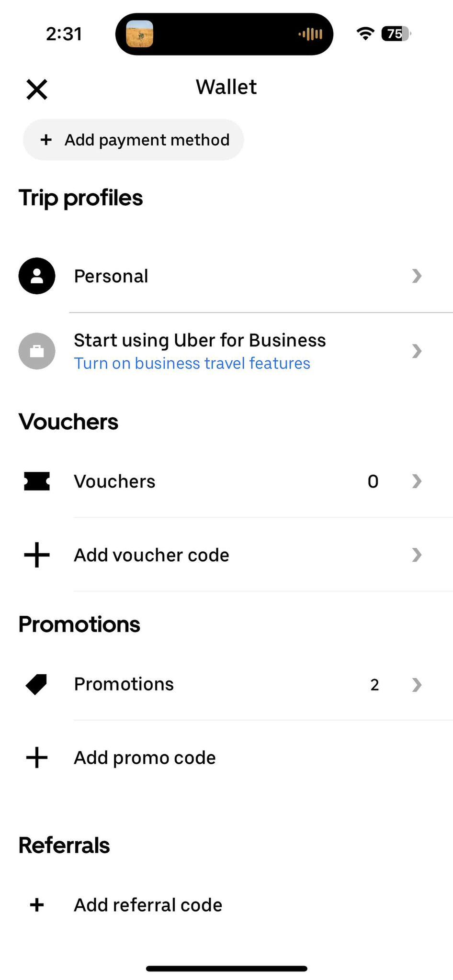
Task: Tap the Add payment method button
Action: 133,140
